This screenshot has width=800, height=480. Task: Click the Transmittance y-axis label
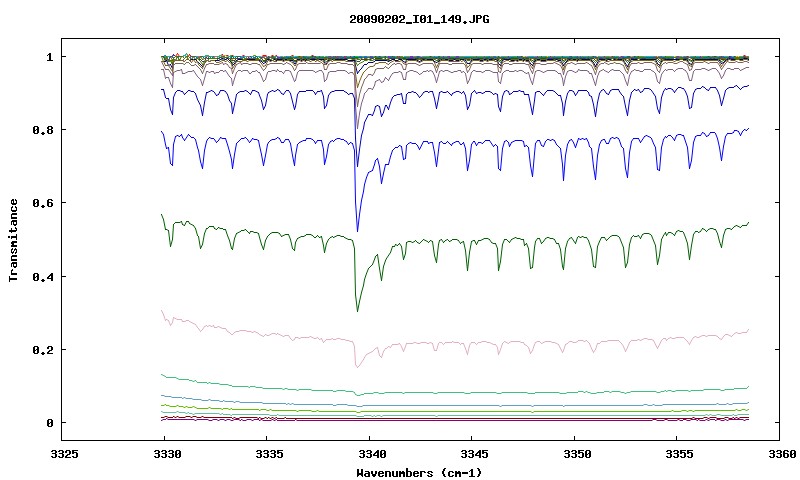point(13,240)
